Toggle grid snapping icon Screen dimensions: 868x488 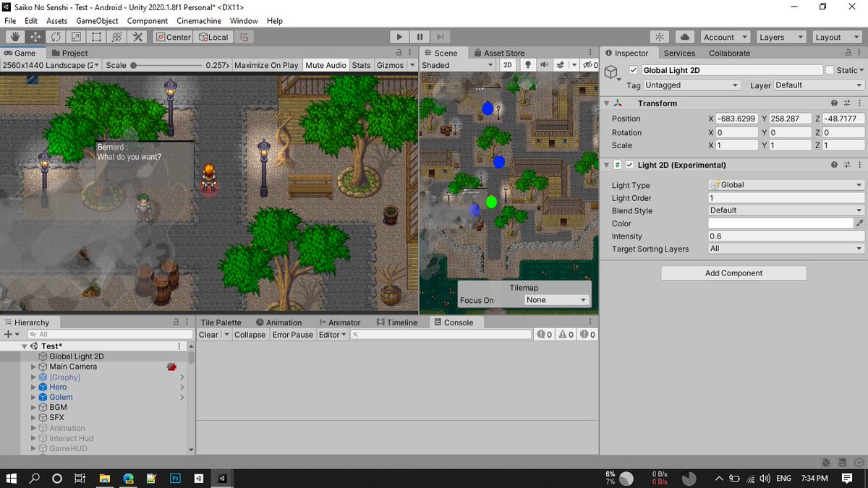click(x=244, y=37)
